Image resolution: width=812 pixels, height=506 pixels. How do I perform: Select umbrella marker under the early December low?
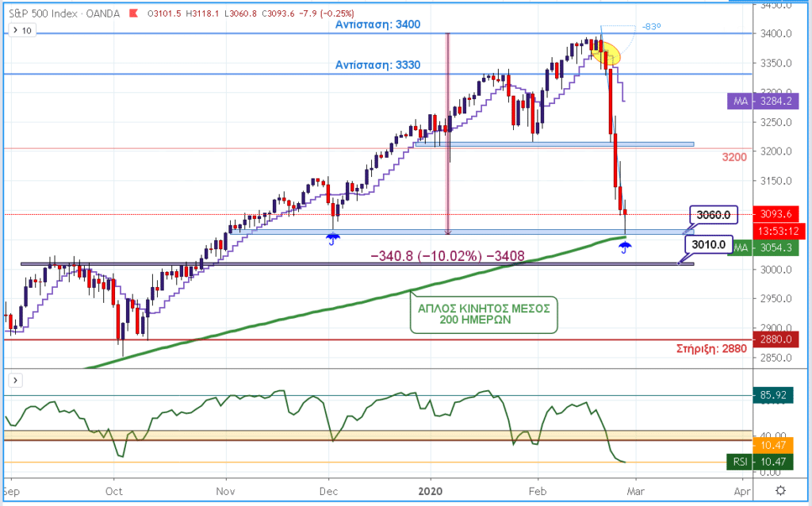point(332,239)
